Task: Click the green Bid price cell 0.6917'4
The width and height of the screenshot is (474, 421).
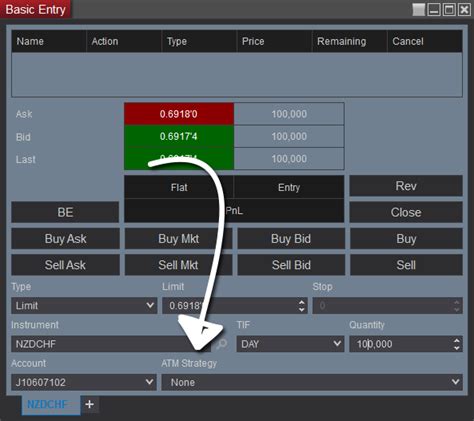Action: (179, 136)
